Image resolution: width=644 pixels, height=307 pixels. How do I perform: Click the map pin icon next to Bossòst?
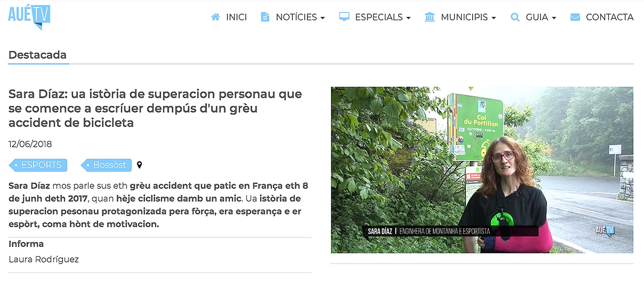[140, 165]
